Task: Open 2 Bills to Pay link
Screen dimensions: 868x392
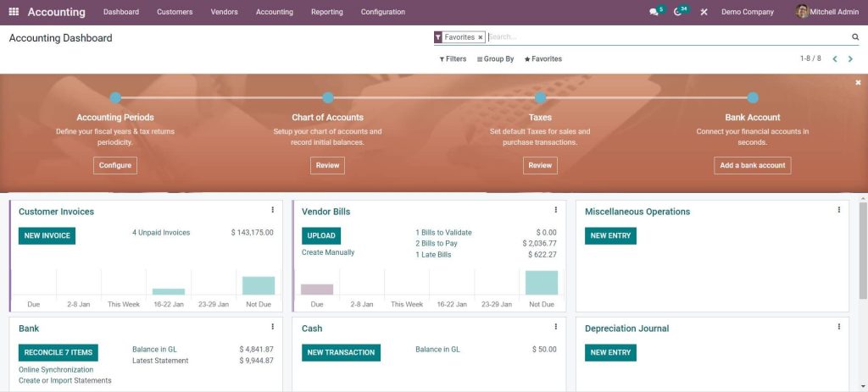Action: [437, 243]
